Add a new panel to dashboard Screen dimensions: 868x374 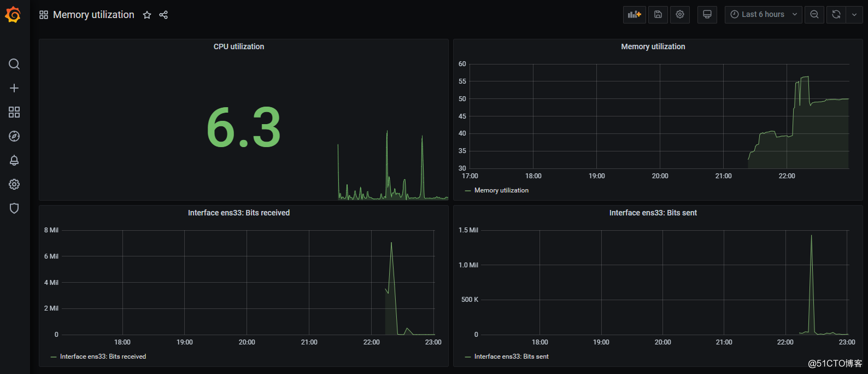(x=635, y=15)
